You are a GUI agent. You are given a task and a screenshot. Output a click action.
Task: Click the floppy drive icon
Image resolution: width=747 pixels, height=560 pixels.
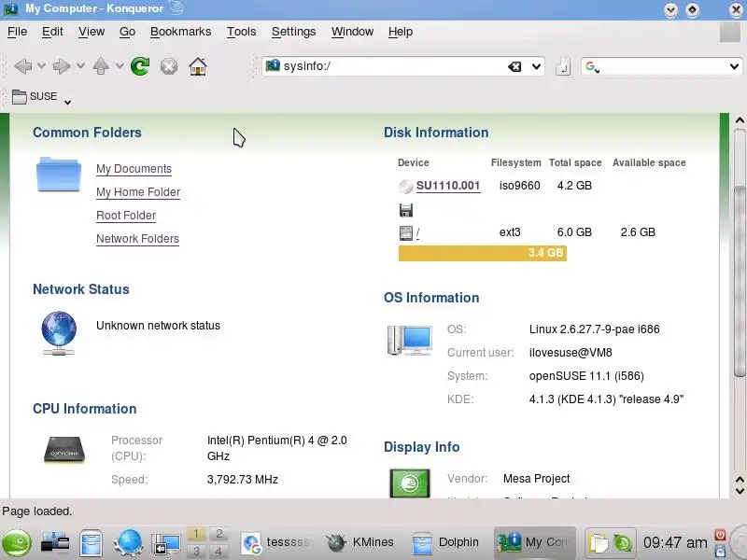click(406, 210)
